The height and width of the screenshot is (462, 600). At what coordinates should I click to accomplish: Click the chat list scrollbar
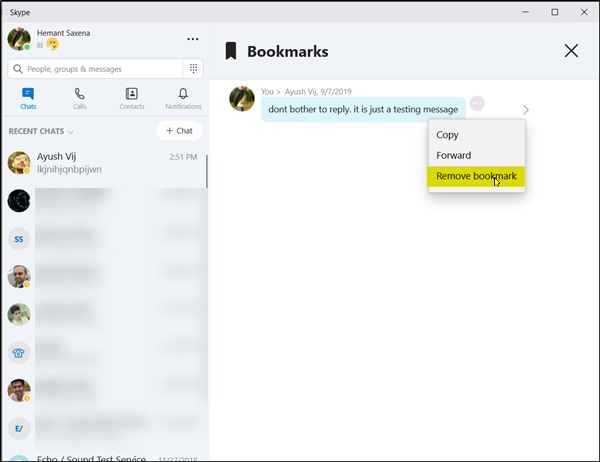pyautogui.click(x=207, y=170)
